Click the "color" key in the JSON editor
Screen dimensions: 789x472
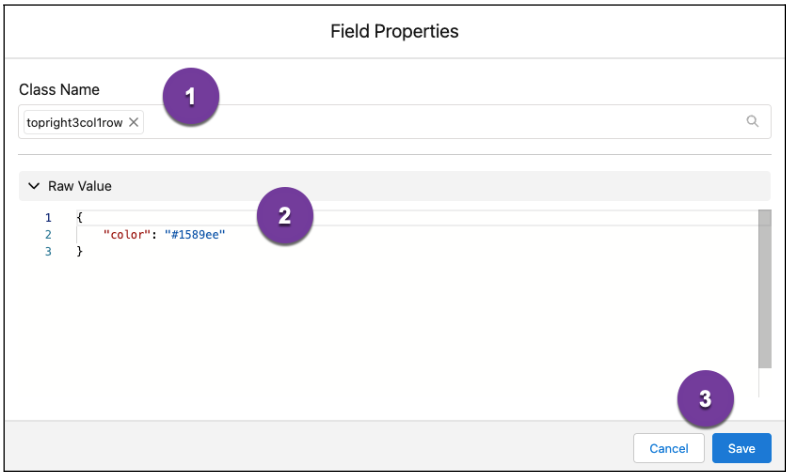[127, 234]
